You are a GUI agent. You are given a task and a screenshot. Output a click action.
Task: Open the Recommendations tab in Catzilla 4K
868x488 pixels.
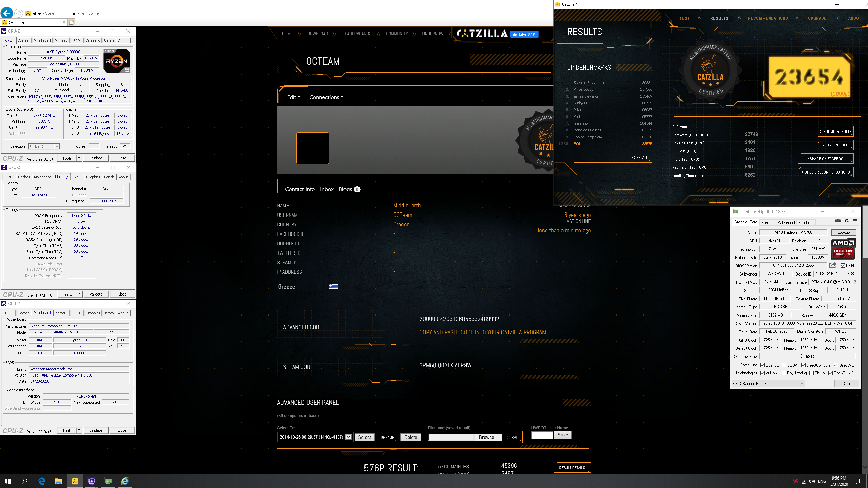(x=768, y=18)
